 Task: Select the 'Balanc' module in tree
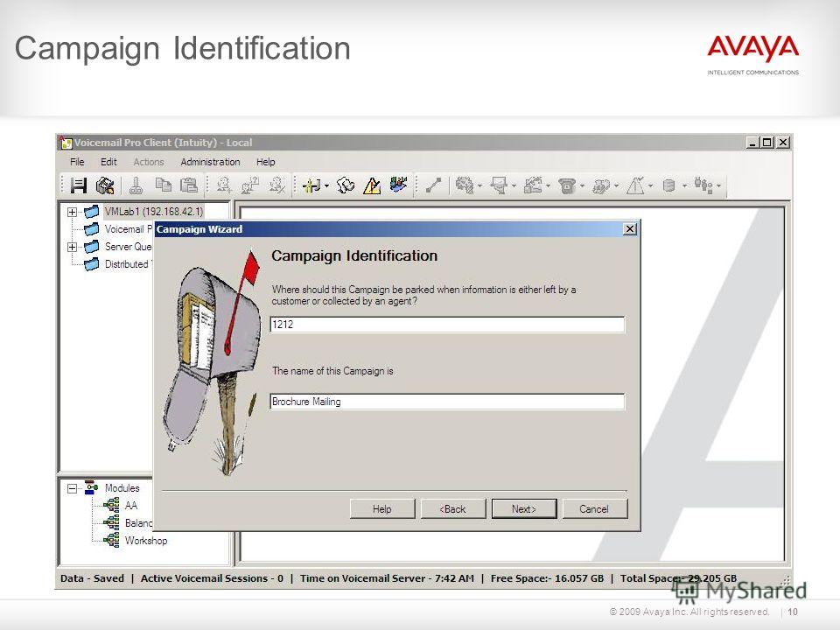(x=138, y=523)
